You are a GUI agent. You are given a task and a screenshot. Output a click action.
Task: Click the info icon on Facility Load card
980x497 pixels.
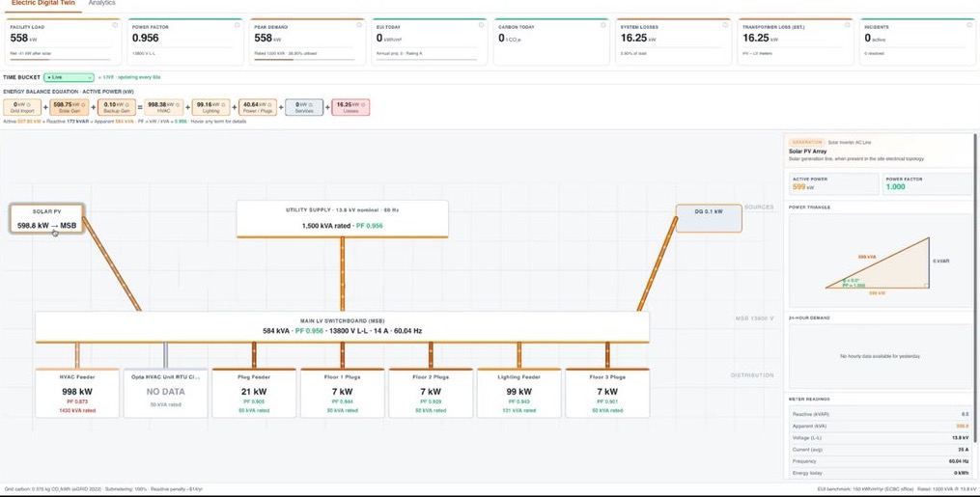click(x=115, y=25)
